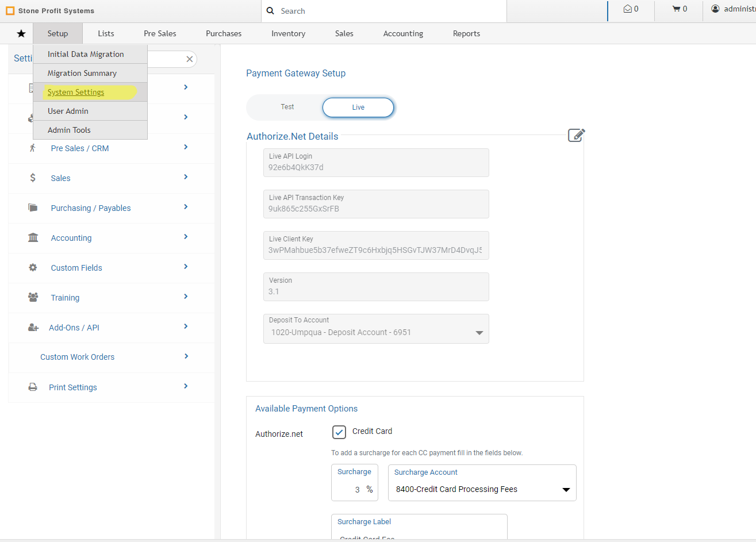Expand the Training chevron
756x542 pixels.
click(186, 297)
